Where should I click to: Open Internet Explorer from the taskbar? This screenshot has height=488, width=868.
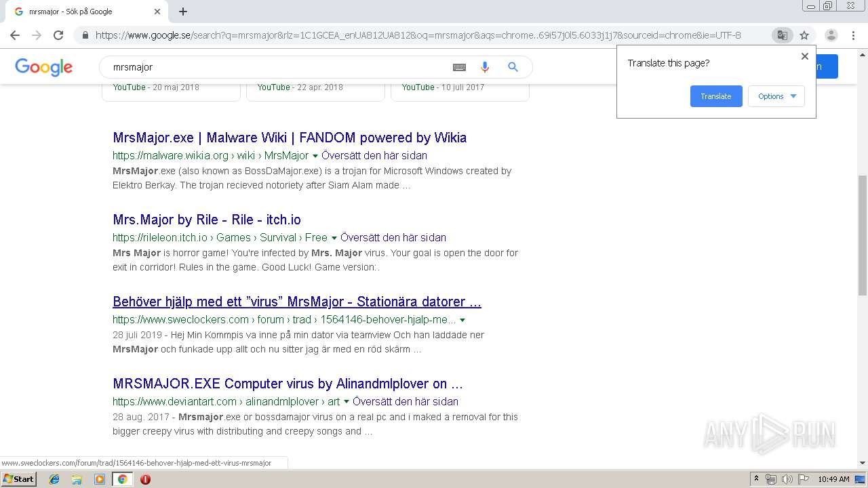pos(54,479)
